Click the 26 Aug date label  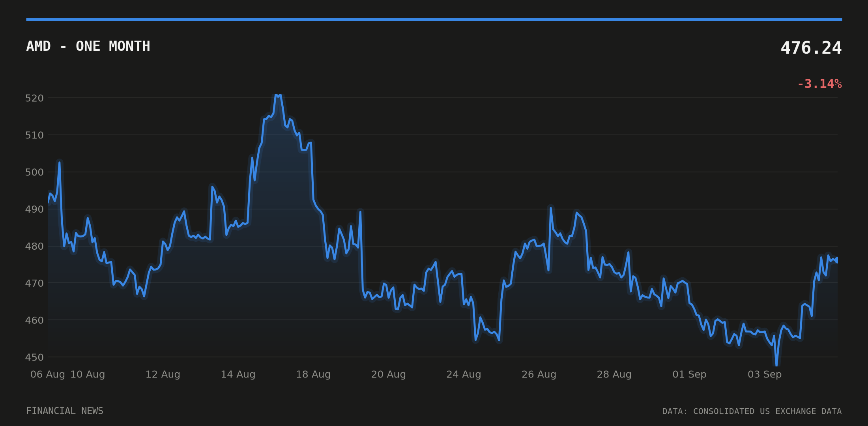(539, 374)
